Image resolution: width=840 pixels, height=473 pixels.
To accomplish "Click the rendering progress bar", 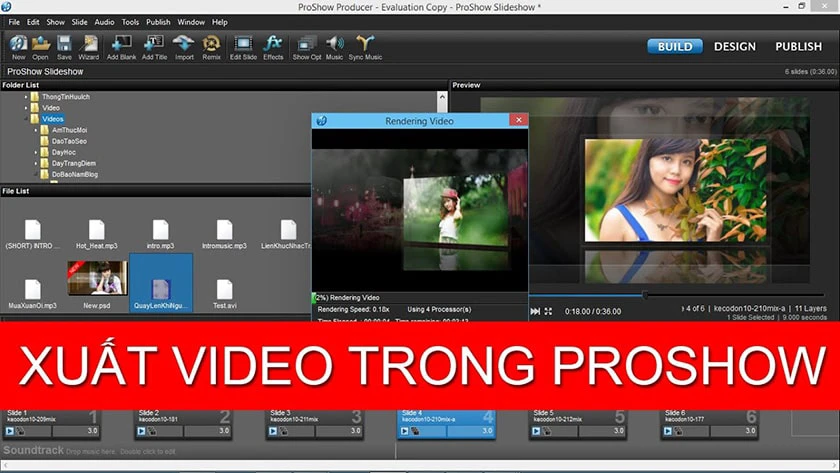I will point(420,298).
